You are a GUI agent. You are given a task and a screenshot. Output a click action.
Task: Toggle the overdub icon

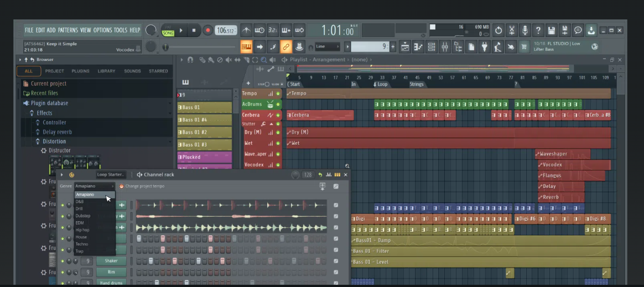(286, 30)
